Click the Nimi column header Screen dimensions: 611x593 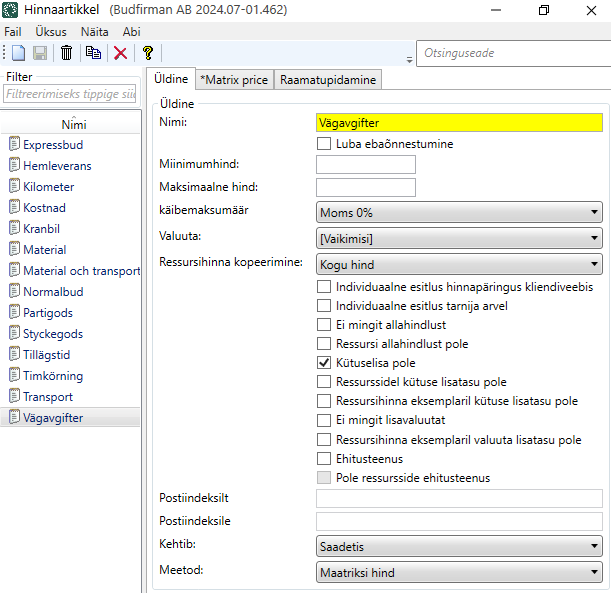(x=73, y=125)
